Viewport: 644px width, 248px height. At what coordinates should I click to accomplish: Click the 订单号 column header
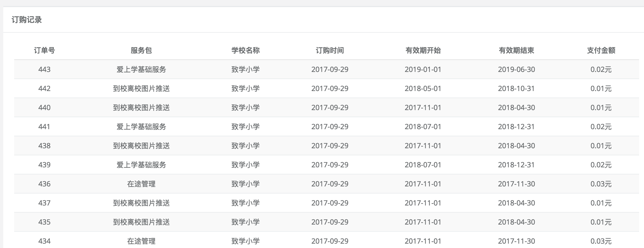pyautogui.click(x=44, y=50)
